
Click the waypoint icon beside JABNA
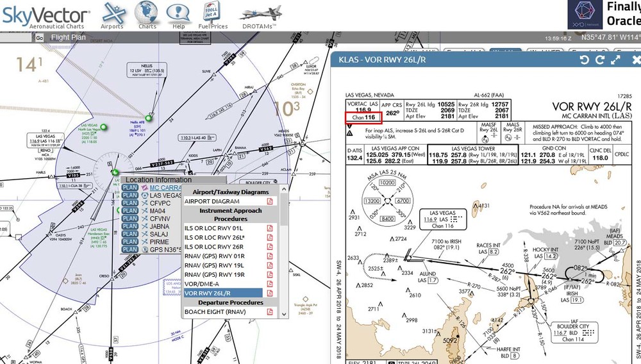[x=144, y=226]
